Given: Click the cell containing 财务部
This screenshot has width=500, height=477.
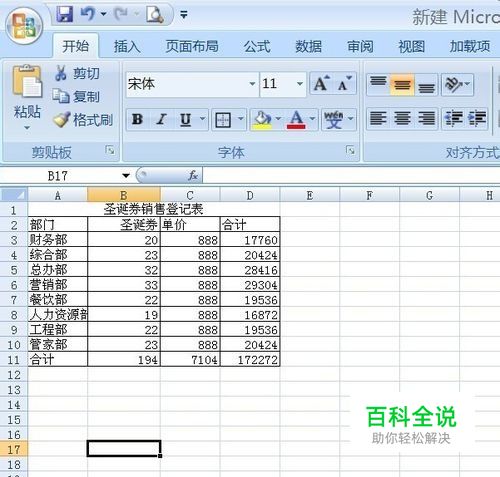Looking at the screenshot, I should (x=58, y=239).
